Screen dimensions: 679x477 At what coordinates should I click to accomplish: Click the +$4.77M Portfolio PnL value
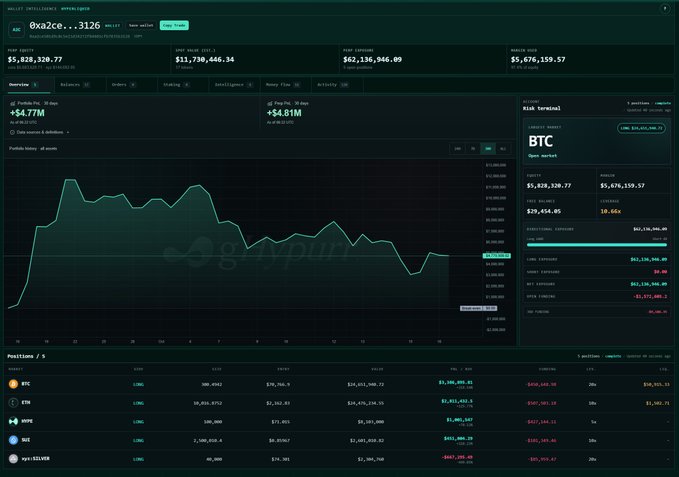(x=27, y=113)
